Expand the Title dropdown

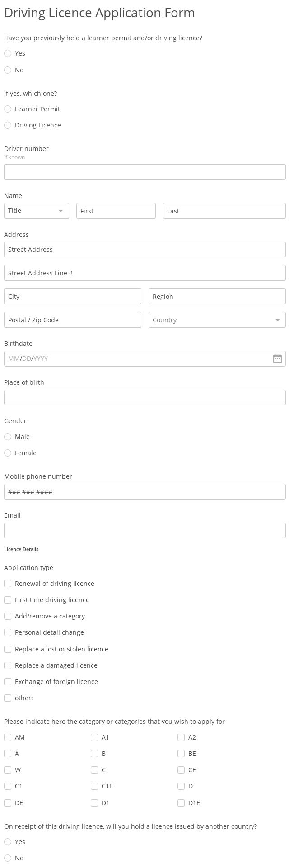pos(37,211)
